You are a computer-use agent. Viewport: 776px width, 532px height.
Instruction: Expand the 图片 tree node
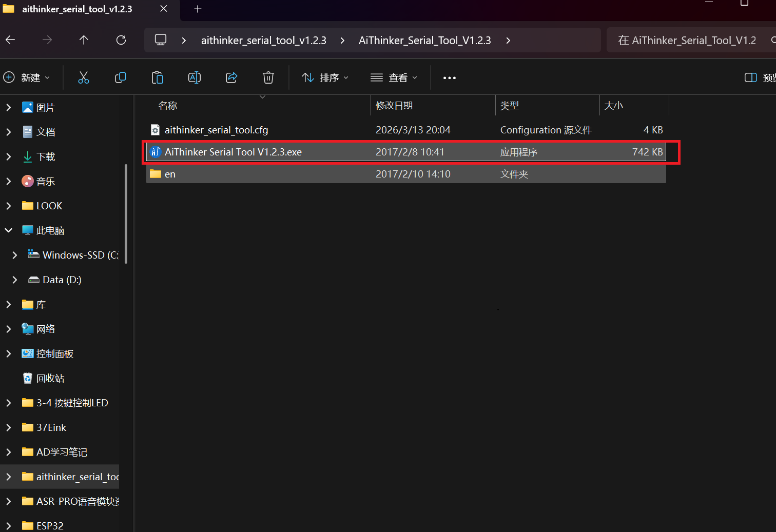[x=8, y=107]
